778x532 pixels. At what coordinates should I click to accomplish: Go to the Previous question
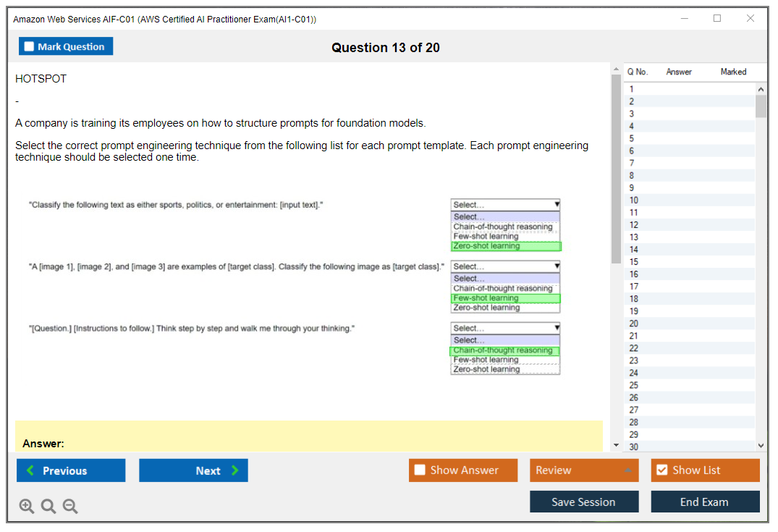point(71,470)
